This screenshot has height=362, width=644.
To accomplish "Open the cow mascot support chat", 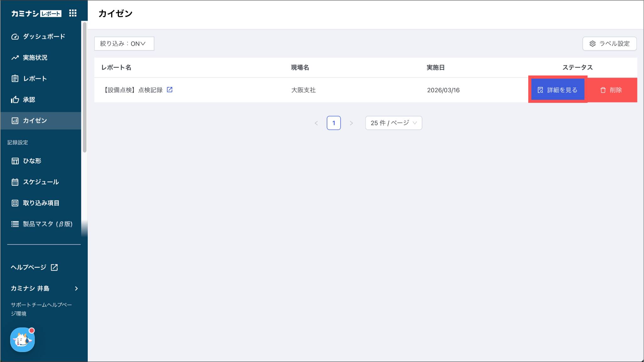I will point(22,340).
